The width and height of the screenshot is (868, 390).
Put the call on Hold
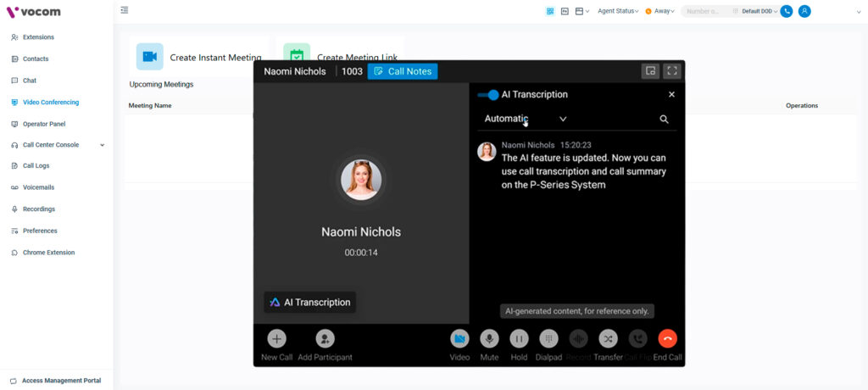(x=519, y=339)
